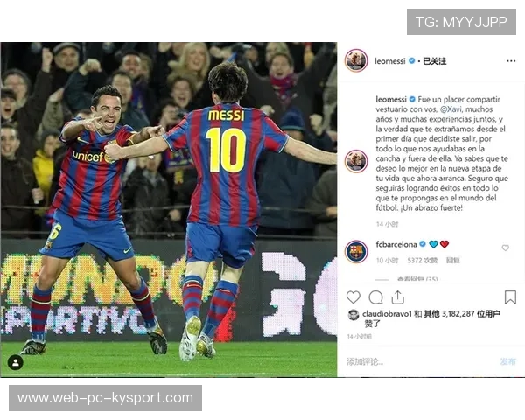Screen dimensions: 525x420
Task: Like the post with the heart icon
Action: tap(353, 297)
